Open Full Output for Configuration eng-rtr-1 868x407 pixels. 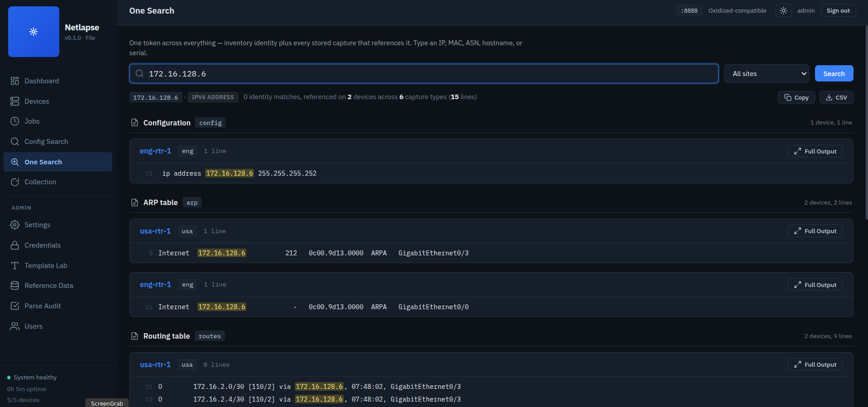coord(815,151)
